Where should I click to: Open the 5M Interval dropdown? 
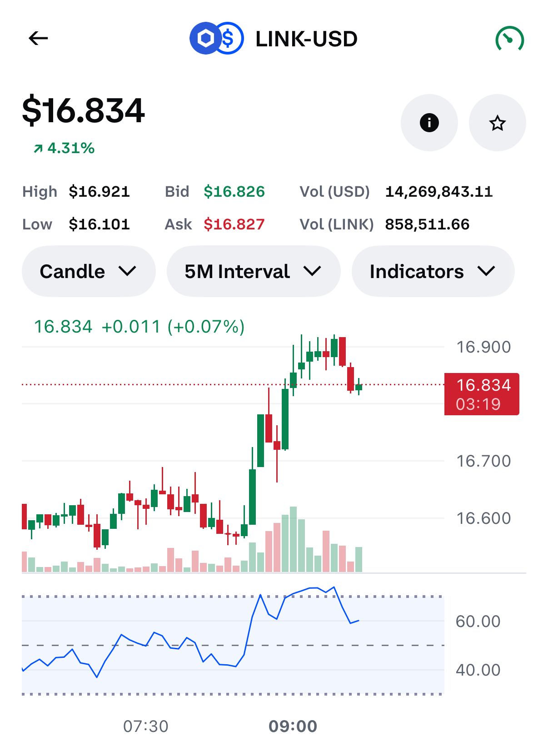pyautogui.click(x=254, y=271)
